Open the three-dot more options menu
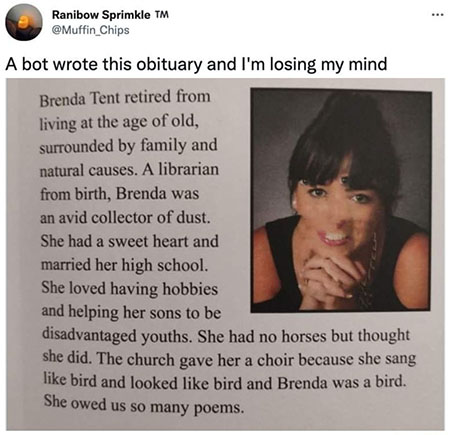The image size is (450, 435). pyautogui.click(x=437, y=15)
